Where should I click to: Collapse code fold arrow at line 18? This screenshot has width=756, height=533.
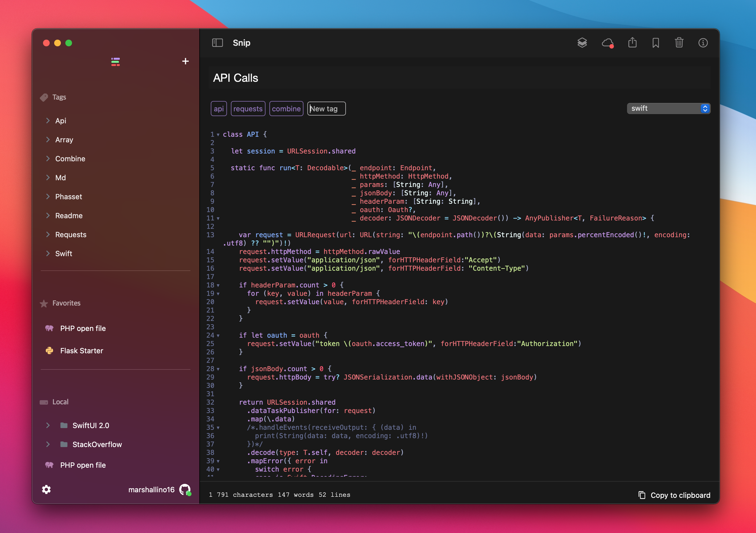(218, 285)
